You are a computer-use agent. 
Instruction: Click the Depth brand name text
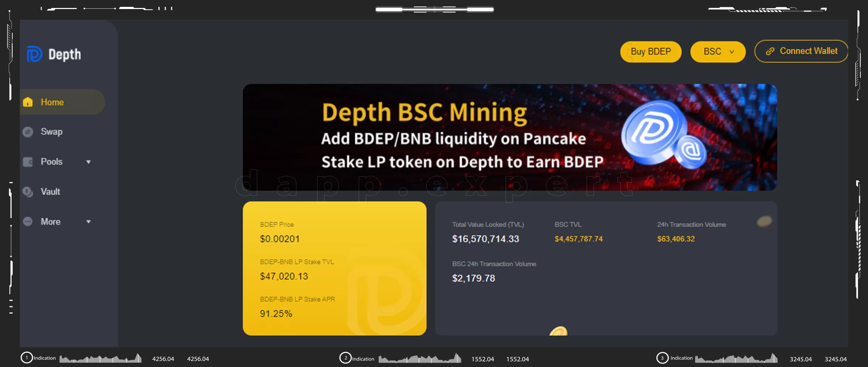[65, 55]
